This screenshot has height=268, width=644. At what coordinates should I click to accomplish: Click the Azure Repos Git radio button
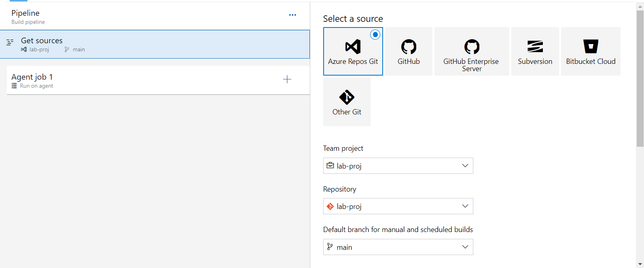pos(375,35)
